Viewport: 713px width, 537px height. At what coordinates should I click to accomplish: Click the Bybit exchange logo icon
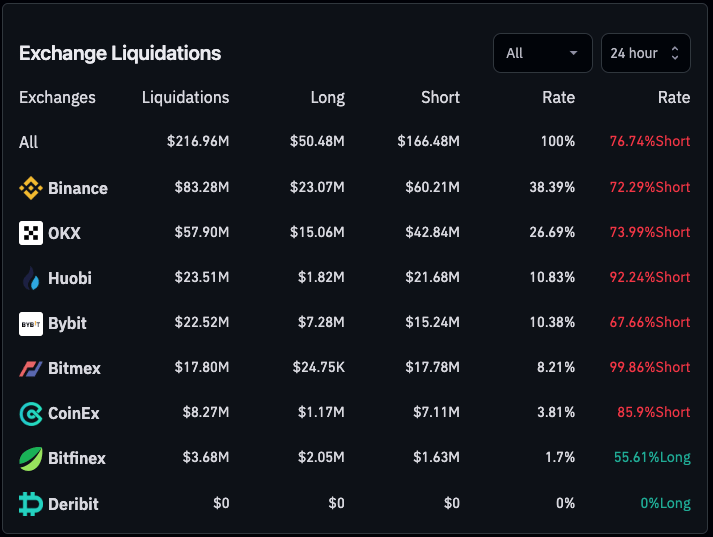[x=31, y=323]
